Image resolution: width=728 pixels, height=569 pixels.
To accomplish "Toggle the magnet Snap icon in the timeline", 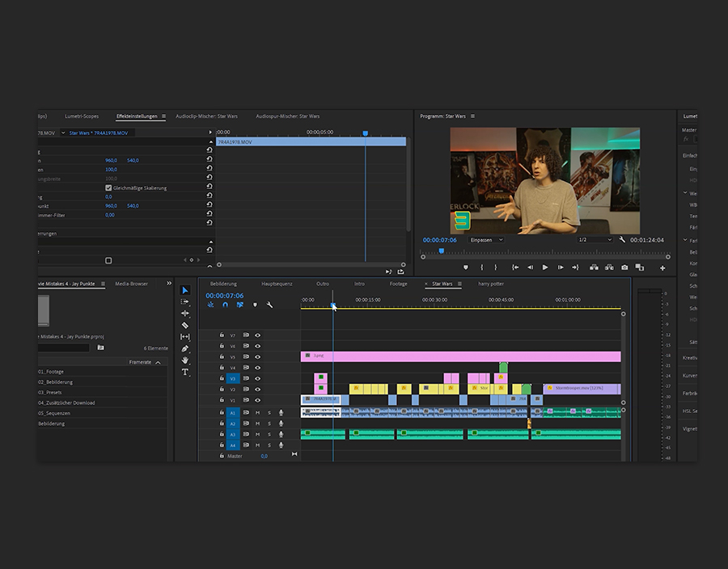I will (x=225, y=305).
